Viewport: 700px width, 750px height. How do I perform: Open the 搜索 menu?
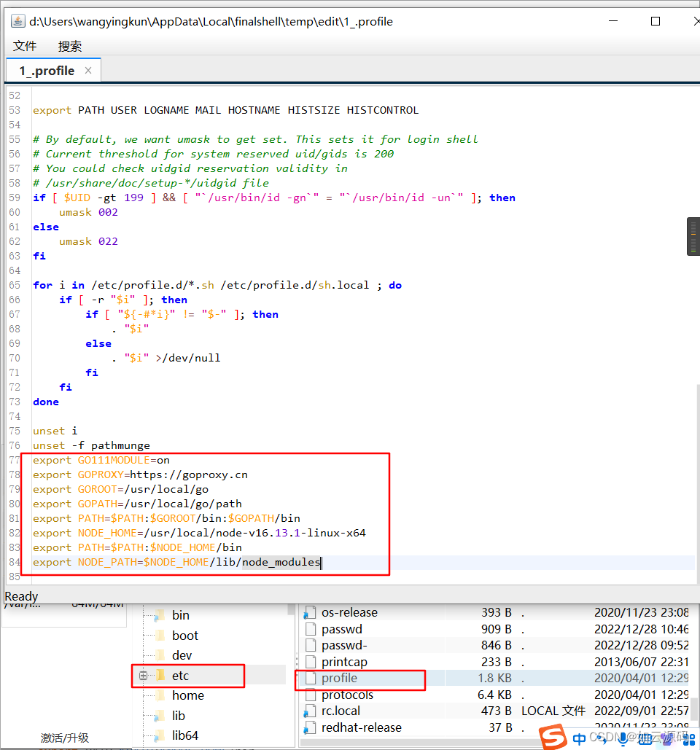coord(70,45)
